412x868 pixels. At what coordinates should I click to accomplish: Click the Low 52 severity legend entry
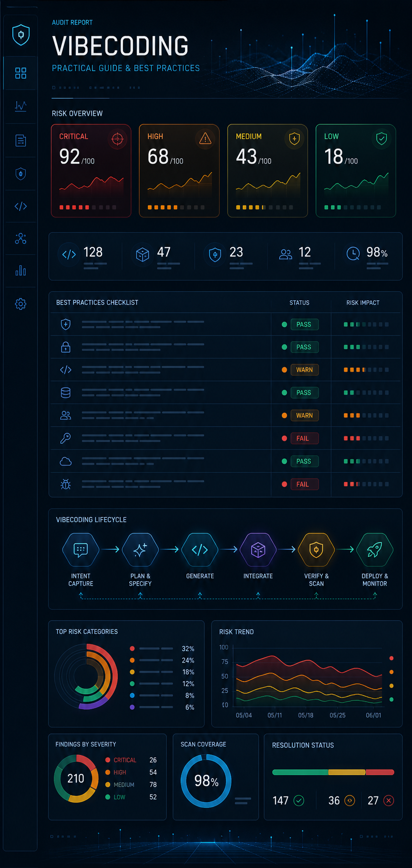[x=131, y=797]
